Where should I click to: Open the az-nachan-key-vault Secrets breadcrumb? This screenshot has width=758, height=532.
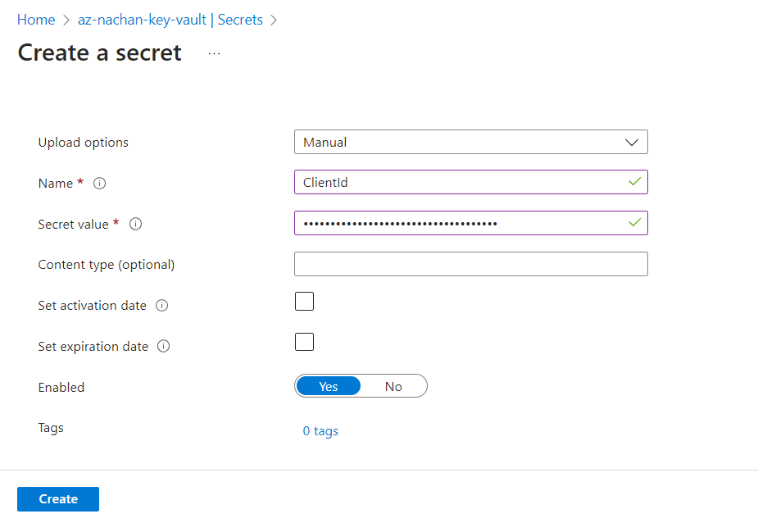pyautogui.click(x=170, y=20)
